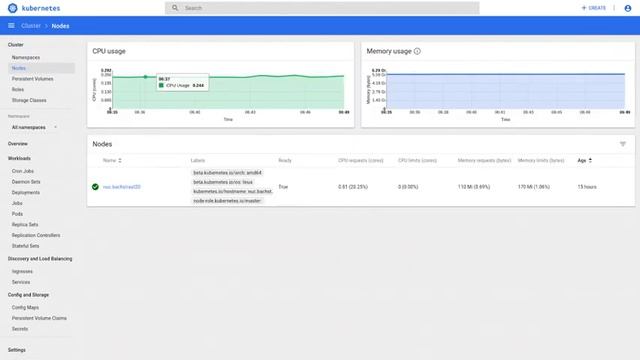Viewport: 640px width, 360px height.
Task: Open Daemon Sets in sidebar
Action: click(x=26, y=182)
